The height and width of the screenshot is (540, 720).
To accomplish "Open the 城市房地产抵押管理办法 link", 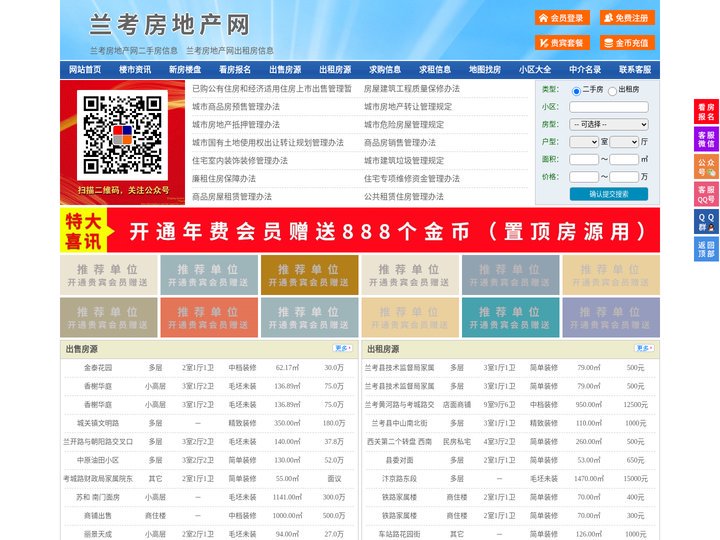I will 236,124.
